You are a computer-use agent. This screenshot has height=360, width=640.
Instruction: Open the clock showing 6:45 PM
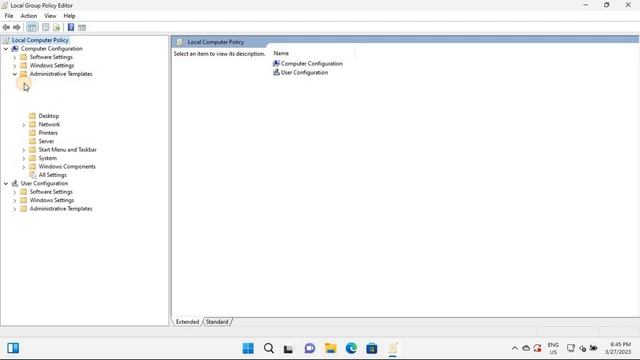pyautogui.click(x=618, y=348)
